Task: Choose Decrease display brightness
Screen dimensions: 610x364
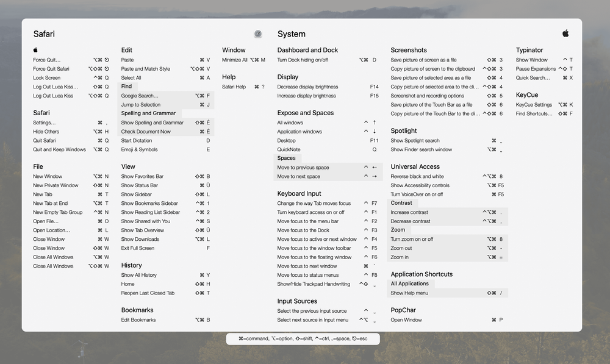Action: click(328, 87)
